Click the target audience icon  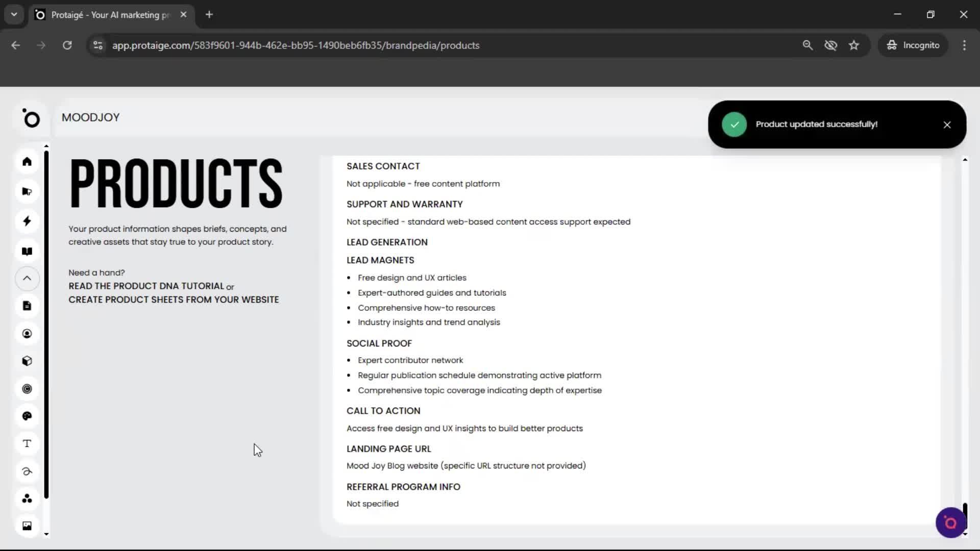click(27, 389)
